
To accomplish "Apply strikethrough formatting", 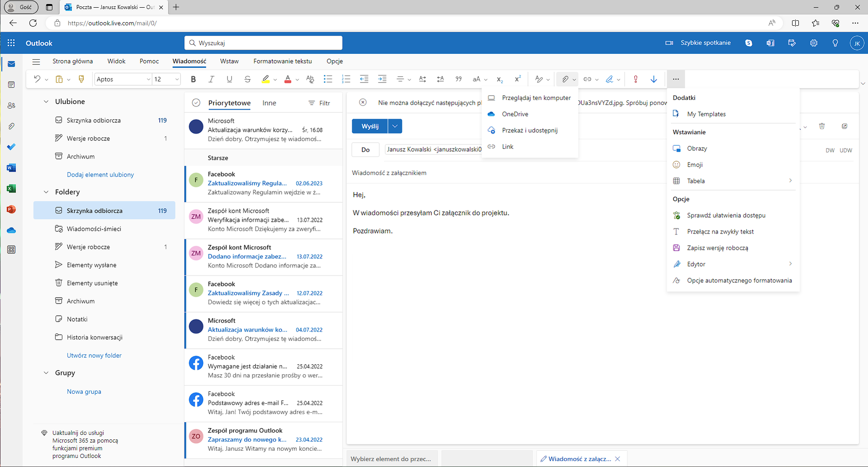I will [247, 79].
